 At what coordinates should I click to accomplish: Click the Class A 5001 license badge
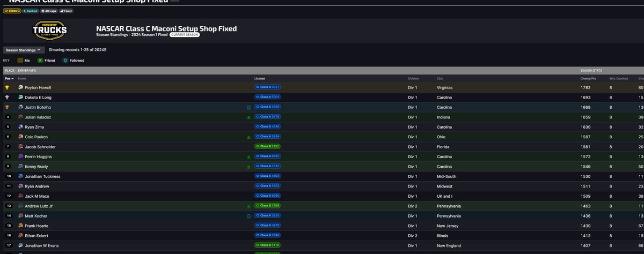267,97
